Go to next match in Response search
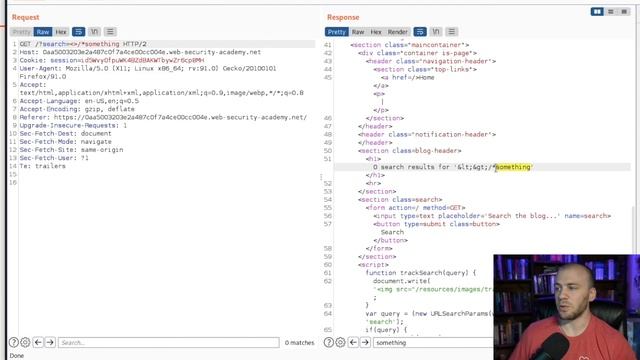 pos(365,342)
